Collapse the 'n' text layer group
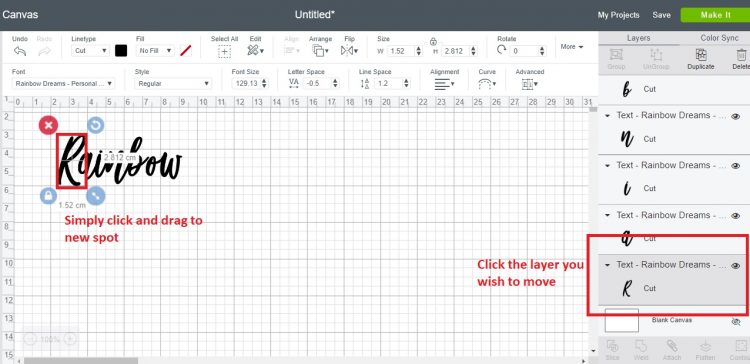This screenshot has width=750, height=364. coord(607,116)
